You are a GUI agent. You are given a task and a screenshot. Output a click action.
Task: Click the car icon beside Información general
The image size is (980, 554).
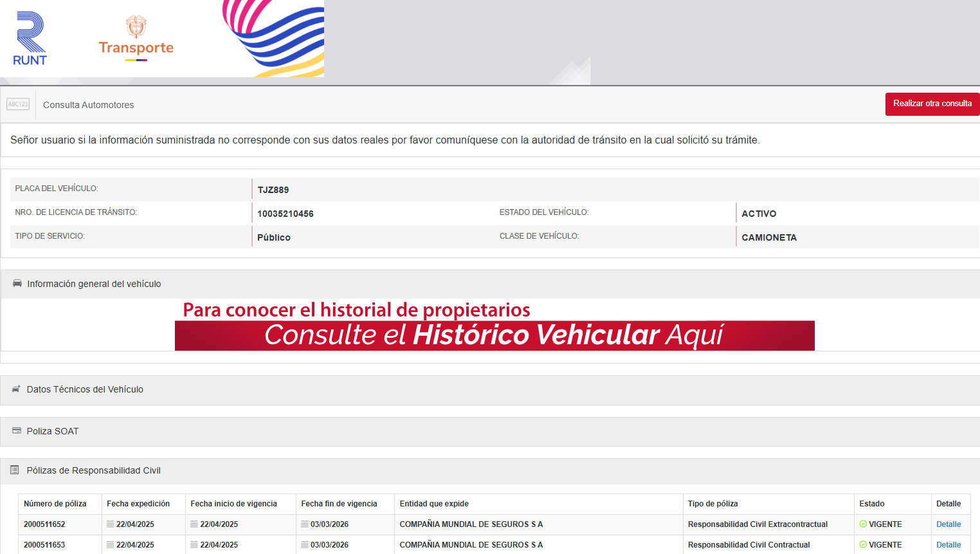pos(17,284)
